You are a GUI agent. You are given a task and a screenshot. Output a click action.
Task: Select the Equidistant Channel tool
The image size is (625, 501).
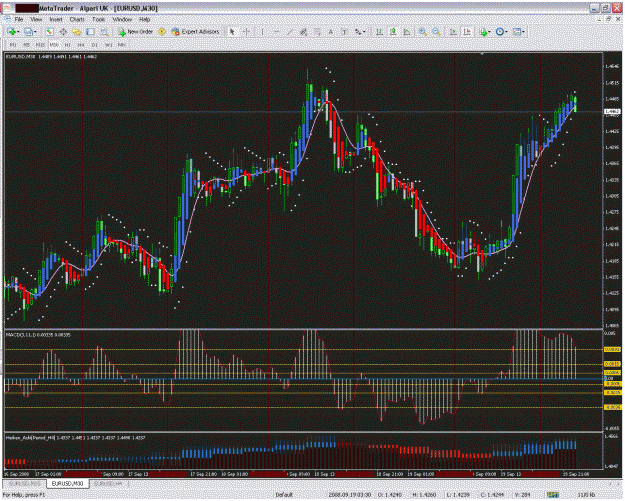point(303,32)
